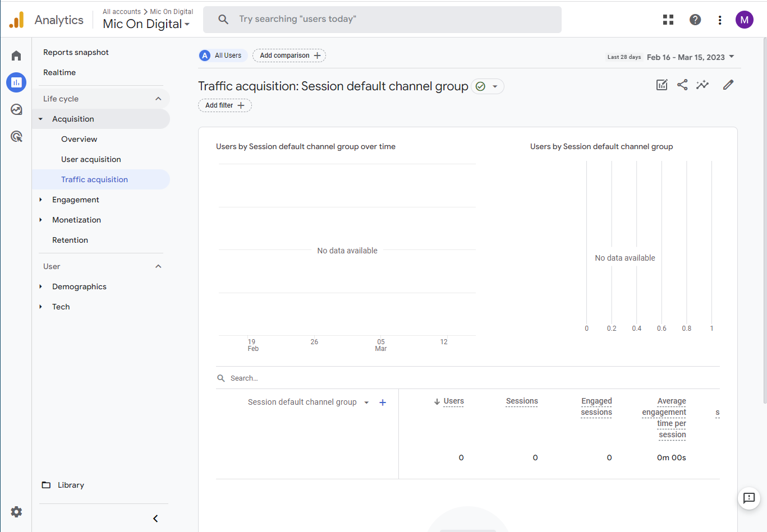
Task: Open the Home icon in left rail
Action: (16, 55)
